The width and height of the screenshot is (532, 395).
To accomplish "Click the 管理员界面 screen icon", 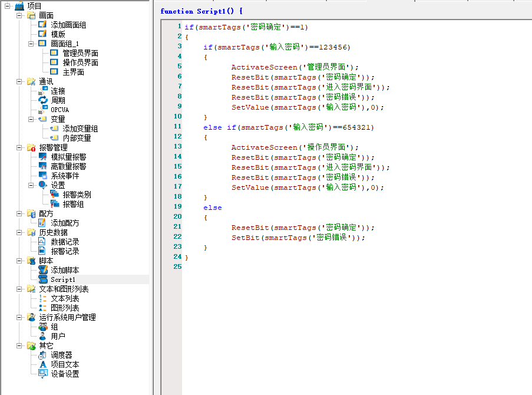I will (x=54, y=52).
